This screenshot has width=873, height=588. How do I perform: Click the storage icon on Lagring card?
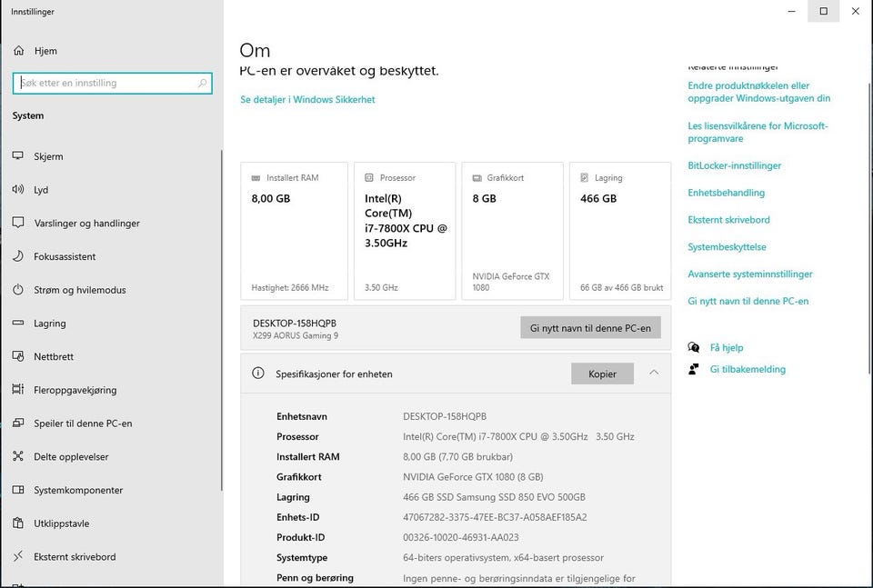(x=584, y=177)
